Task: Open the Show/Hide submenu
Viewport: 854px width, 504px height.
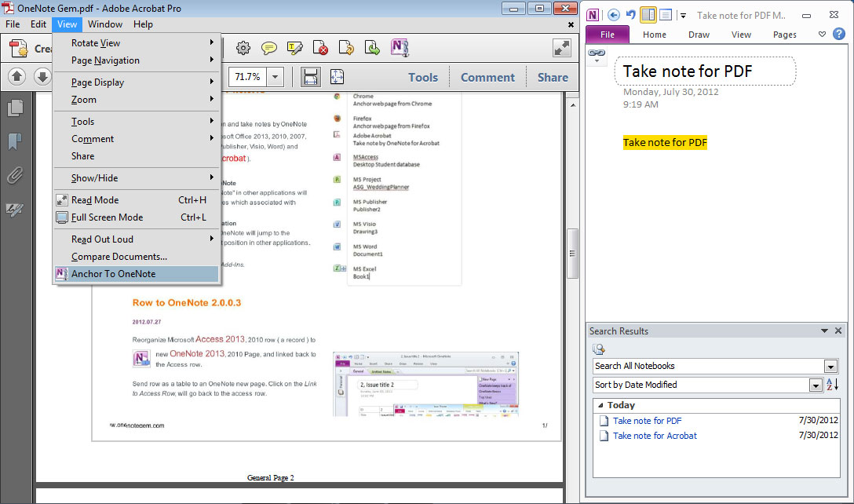Action: pyautogui.click(x=137, y=177)
